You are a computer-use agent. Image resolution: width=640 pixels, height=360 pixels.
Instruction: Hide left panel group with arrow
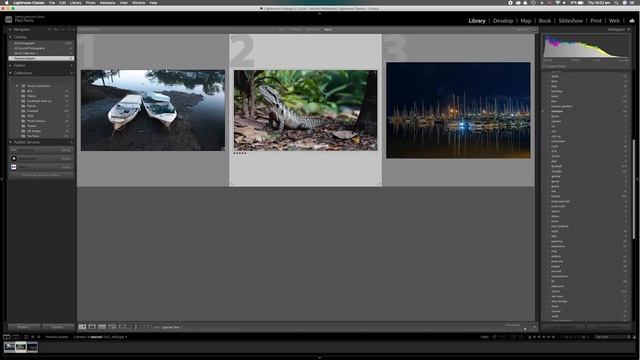click(2, 179)
